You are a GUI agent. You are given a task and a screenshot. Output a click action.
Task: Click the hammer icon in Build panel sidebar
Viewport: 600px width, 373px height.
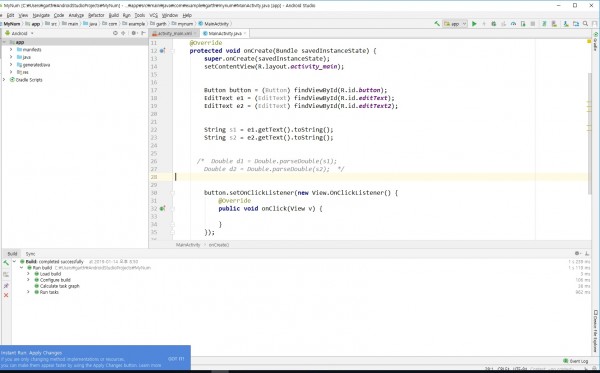6,263
